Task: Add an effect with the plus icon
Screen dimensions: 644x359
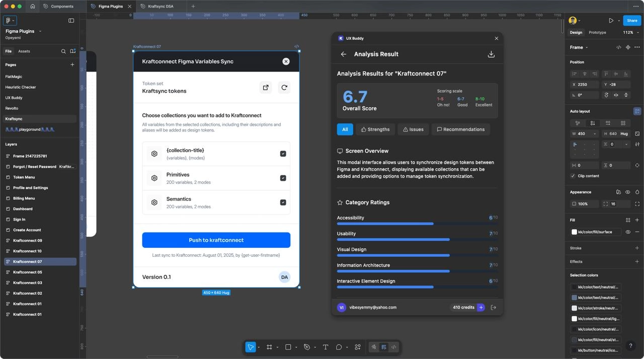Action: (x=637, y=261)
